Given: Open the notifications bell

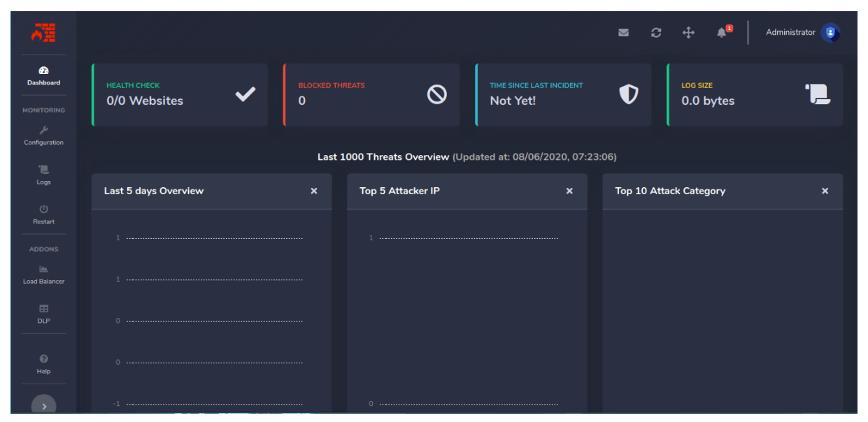Looking at the screenshot, I should pyautogui.click(x=722, y=33).
